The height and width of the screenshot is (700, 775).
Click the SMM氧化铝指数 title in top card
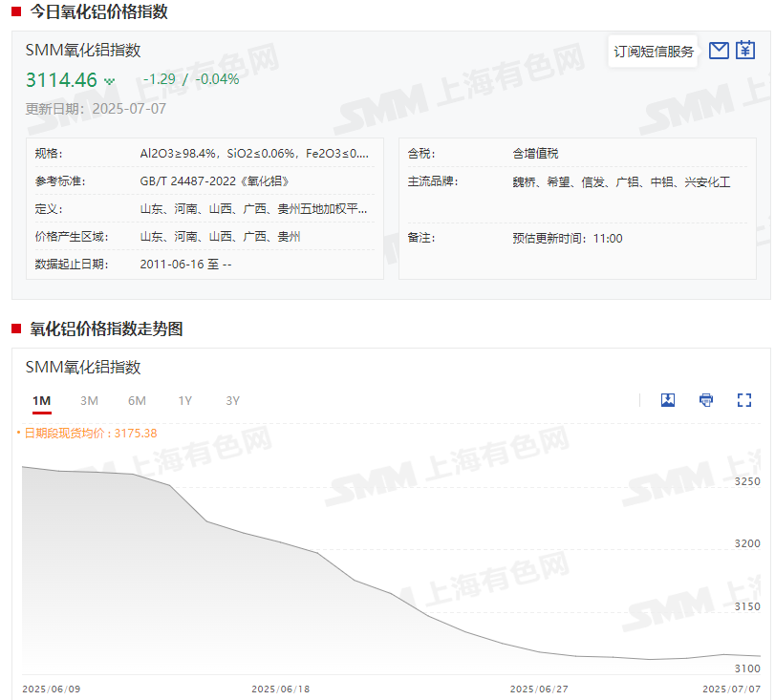click(x=83, y=51)
